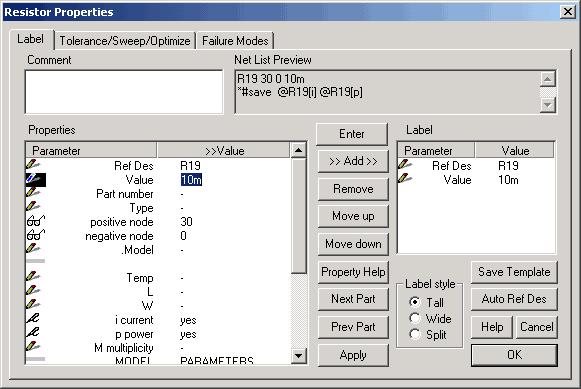Viewport: 581px width, 389px height.
Task: Click pencil icon beside Value in Label list
Action: pyautogui.click(x=405, y=179)
